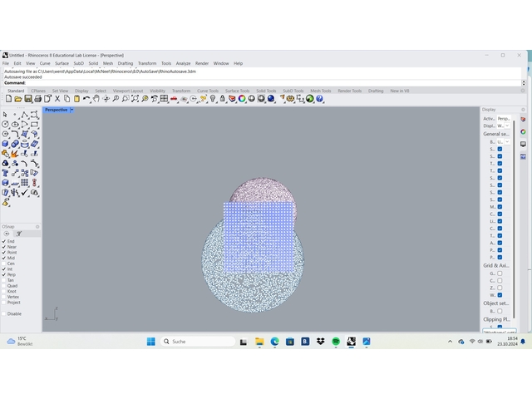The height and width of the screenshot is (399, 532).
Task: Click the Print icon in Standard toolbar
Action: [x=37, y=99]
